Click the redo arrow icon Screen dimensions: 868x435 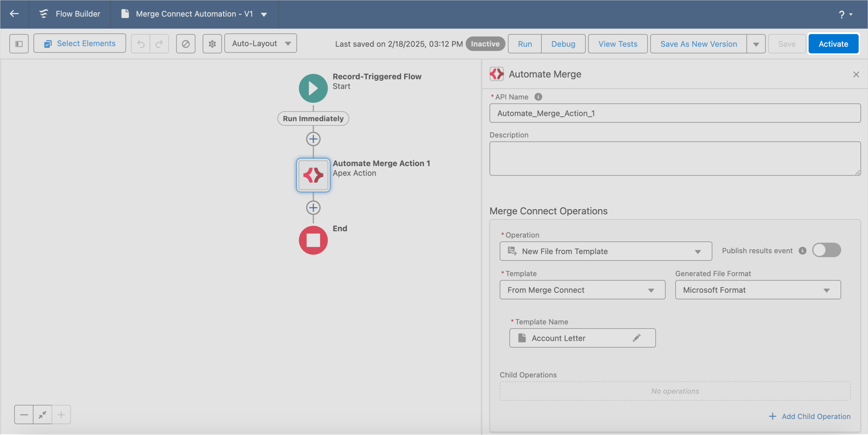159,44
